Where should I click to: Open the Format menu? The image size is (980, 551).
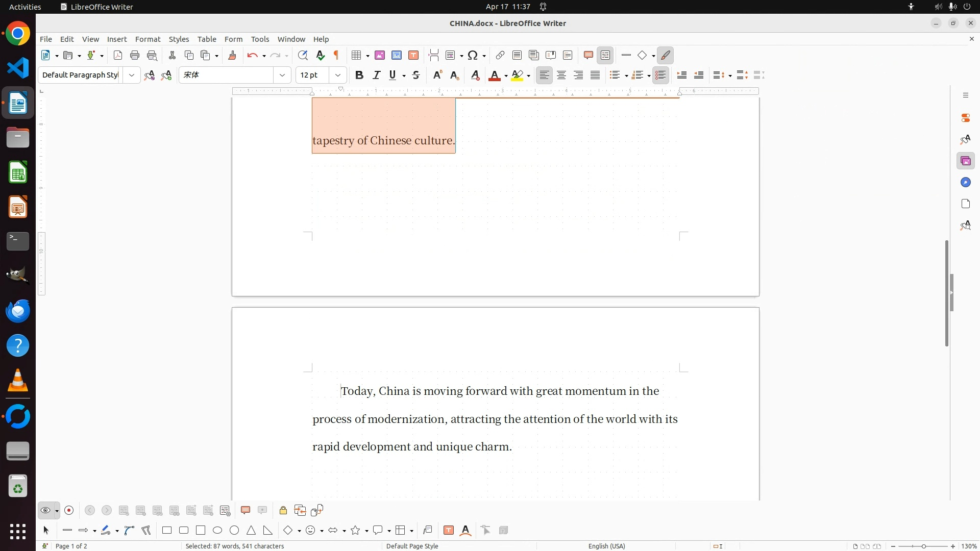(148, 39)
